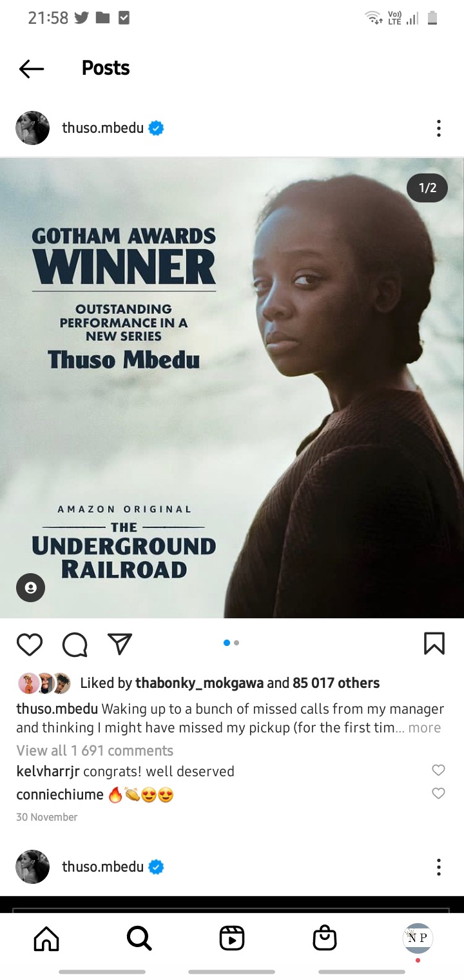The height and width of the screenshot is (980, 464).
Task: Show tagged people icon on the photo
Action: pos(30,587)
